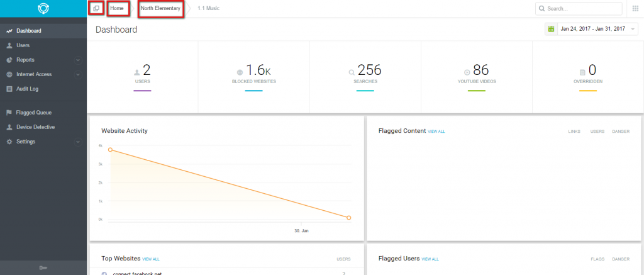Expand the Settings submenu chevron
The image size is (644, 275).
click(78, 142)
